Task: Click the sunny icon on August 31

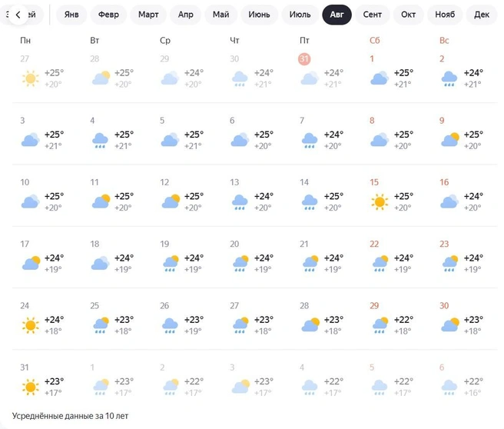Action: coord(31,387)
